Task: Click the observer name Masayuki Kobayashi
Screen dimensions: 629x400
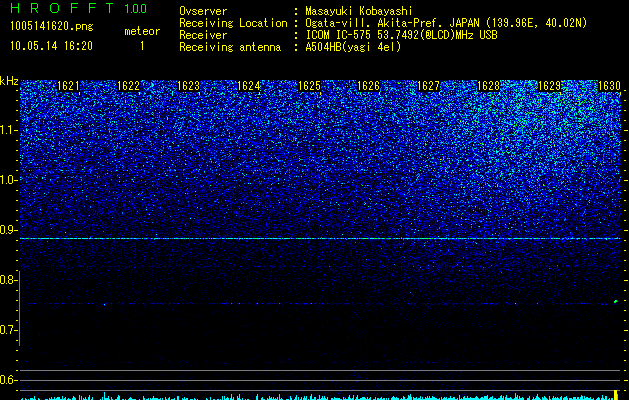Action: pyautogui.click(x=359, y=12)
